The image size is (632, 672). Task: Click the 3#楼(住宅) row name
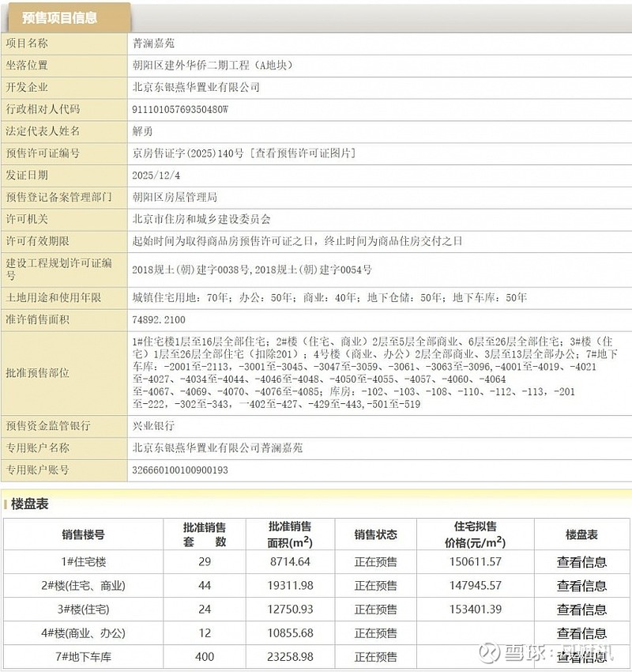(x=83, y=609)
